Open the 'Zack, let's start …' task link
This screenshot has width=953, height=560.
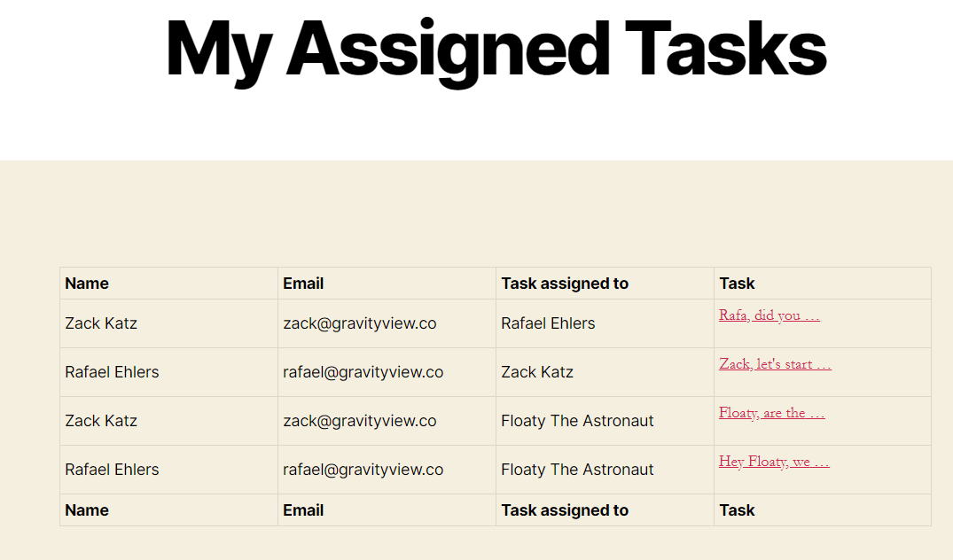775,364
